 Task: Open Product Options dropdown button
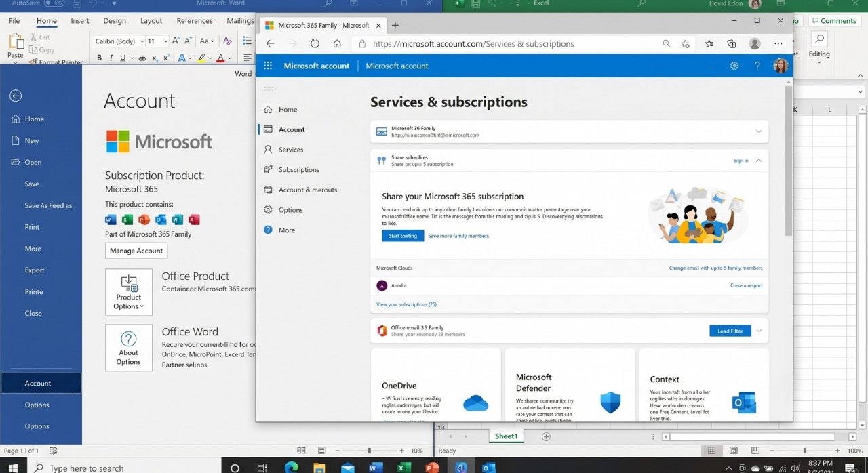(x=129, y=292)
